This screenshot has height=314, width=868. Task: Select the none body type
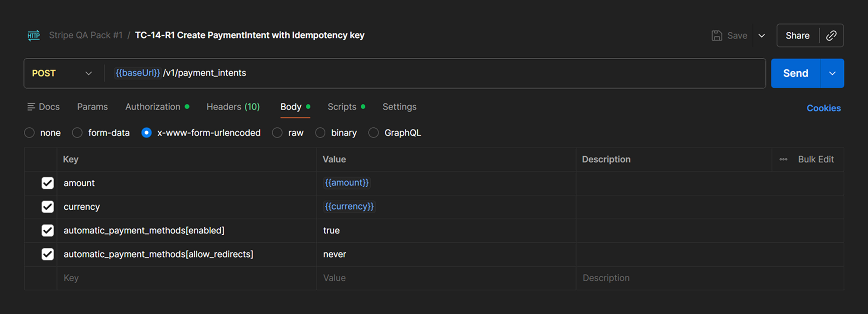click(x=29, y=133)
